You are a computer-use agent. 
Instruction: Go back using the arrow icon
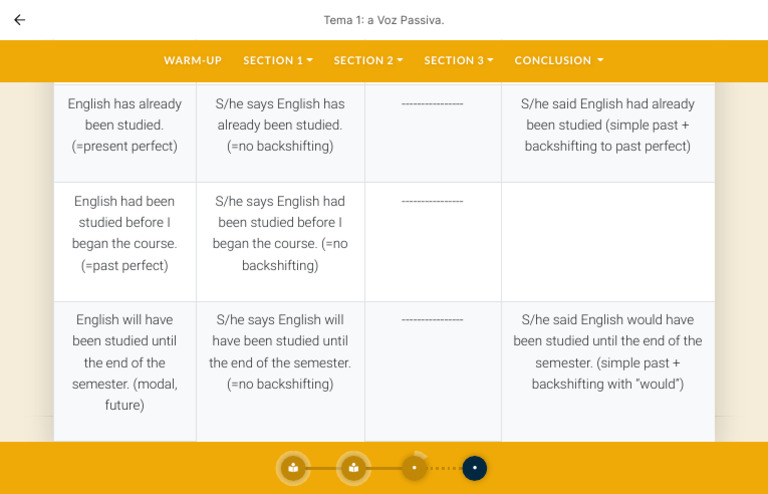[20, 20]
